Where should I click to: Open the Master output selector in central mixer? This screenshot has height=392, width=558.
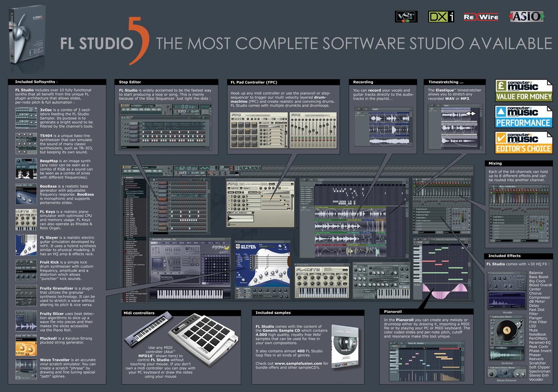(452, 232)
